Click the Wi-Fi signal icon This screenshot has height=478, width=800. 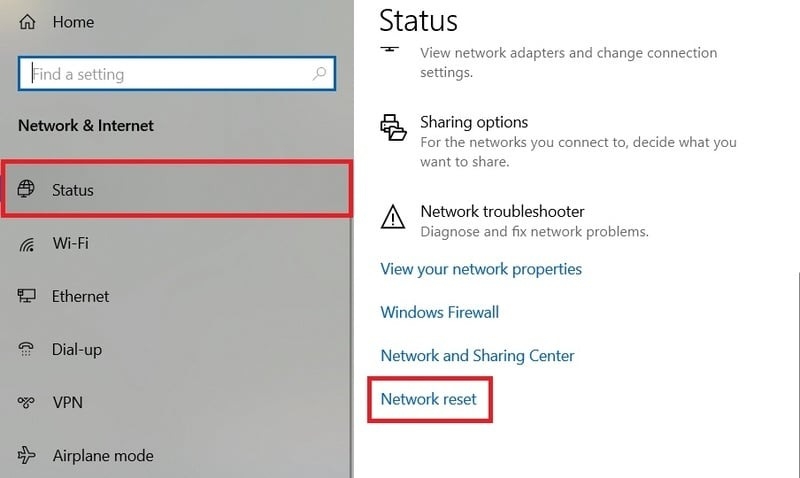click(27, 244)
